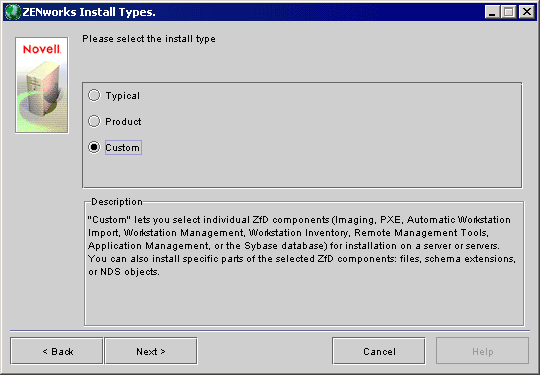Click the Help button
Viewport: 540px width, 375px height.
click(x=482, y=351)
